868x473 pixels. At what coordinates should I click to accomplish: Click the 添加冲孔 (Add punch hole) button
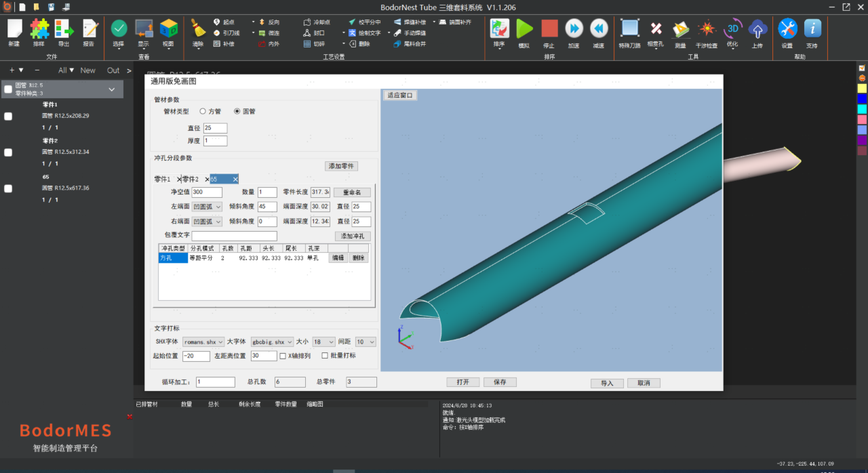(353, 236)
